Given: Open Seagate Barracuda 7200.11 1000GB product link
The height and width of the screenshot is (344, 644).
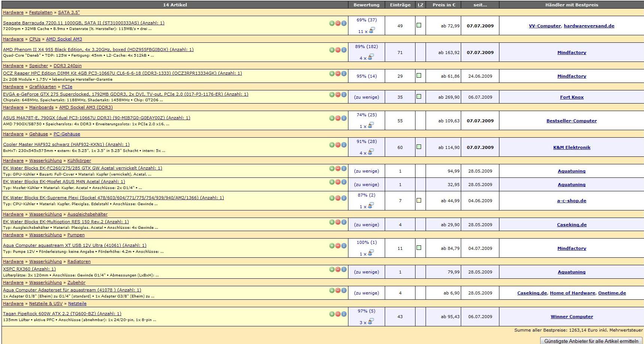Looking at the screenshot, I should point(84,23).
